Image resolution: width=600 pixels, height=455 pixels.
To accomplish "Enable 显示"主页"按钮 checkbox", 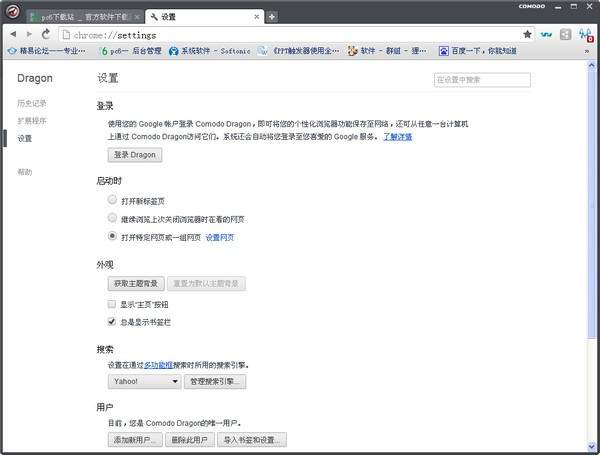I will (x=112, y=303).
